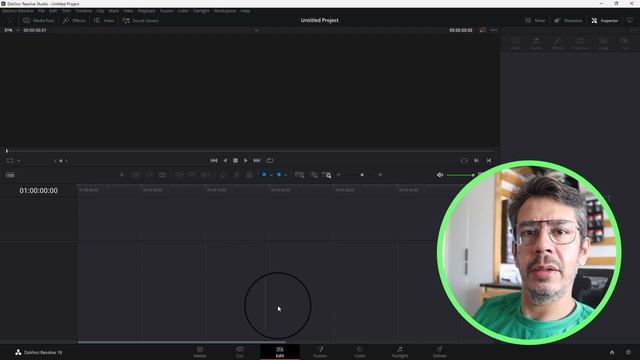Select the Blade edit tool

(162, 175)
